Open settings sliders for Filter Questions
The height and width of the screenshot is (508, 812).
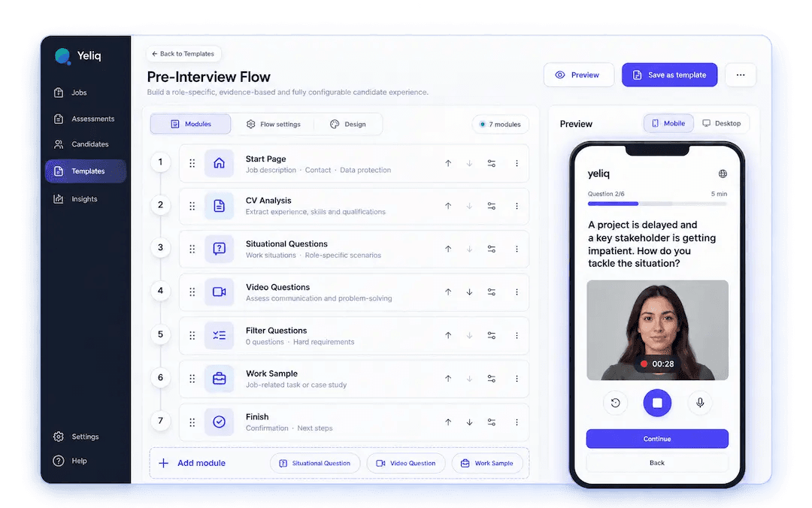pyautogui.click(x=492, y=336)
